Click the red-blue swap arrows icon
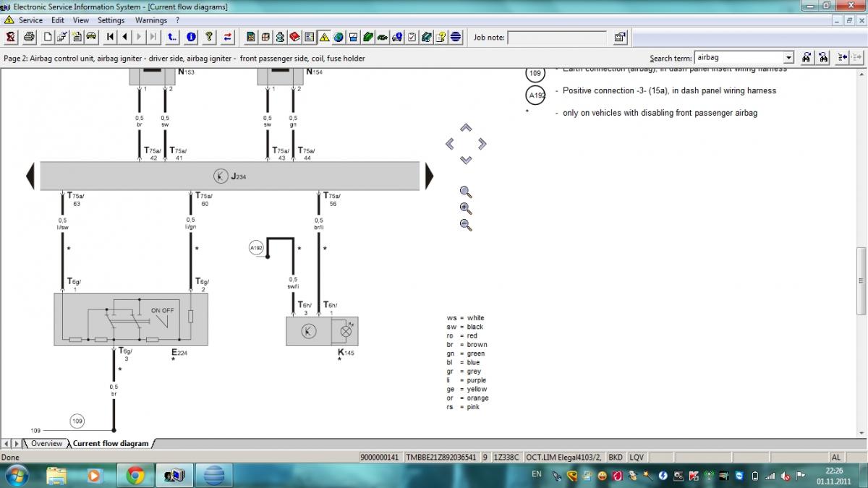868x488 pixels. click(228, 37)
